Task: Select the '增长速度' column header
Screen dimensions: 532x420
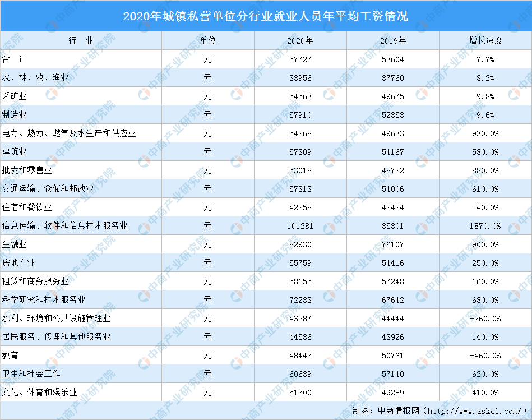Action: click(x=485, y=41)
